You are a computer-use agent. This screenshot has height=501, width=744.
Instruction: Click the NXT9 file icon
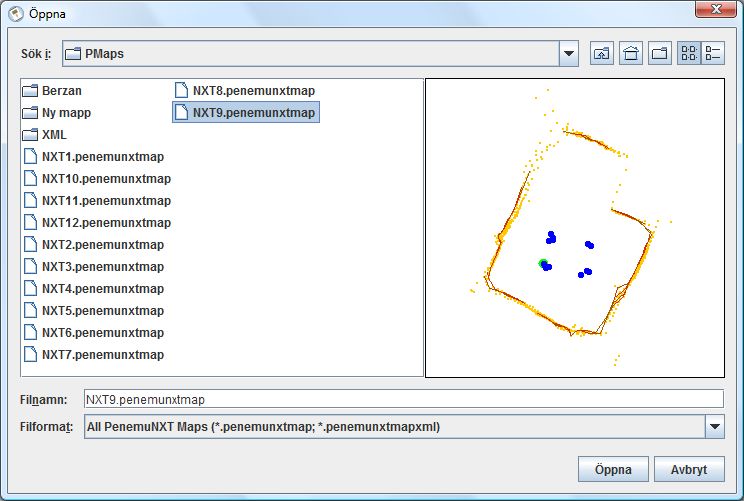click(181, 112)
